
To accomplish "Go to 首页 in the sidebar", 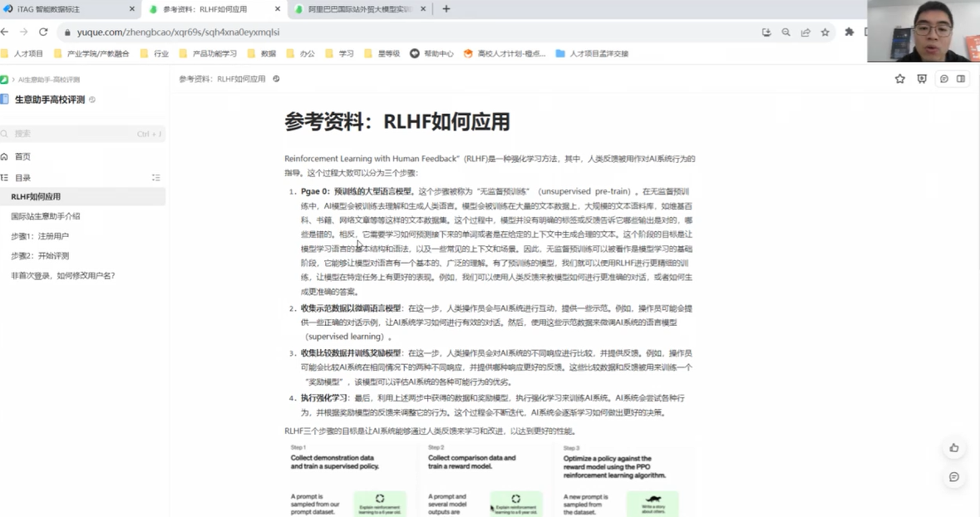I will coord(22,156).
